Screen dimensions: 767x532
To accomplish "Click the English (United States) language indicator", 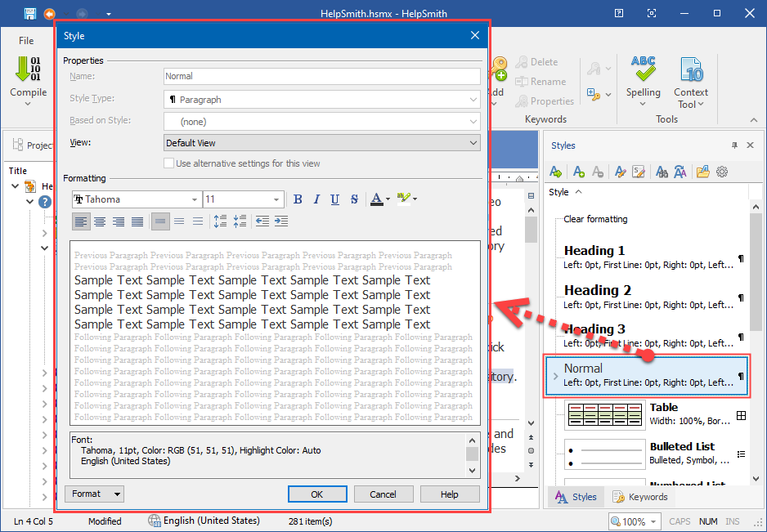I will coord(204,521).
